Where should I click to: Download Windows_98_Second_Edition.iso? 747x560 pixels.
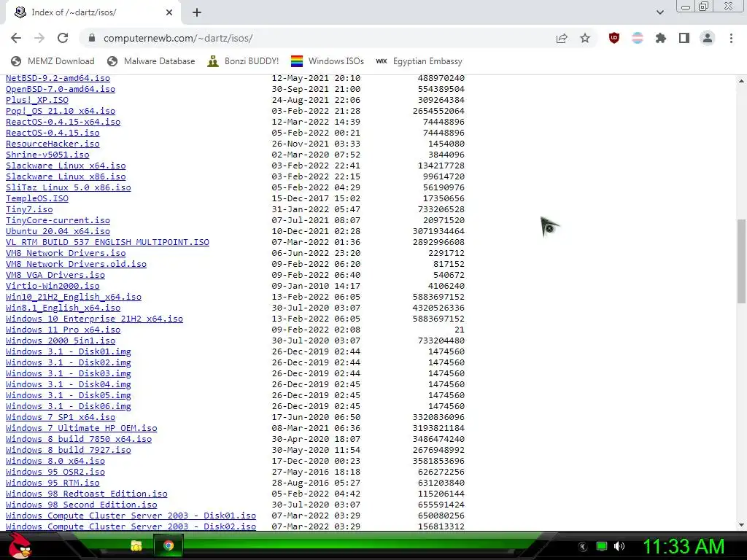tap(82, 505)
